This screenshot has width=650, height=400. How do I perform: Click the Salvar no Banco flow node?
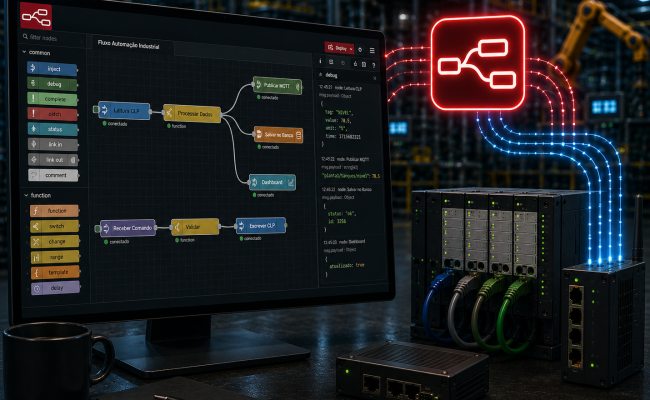[278, 135]
